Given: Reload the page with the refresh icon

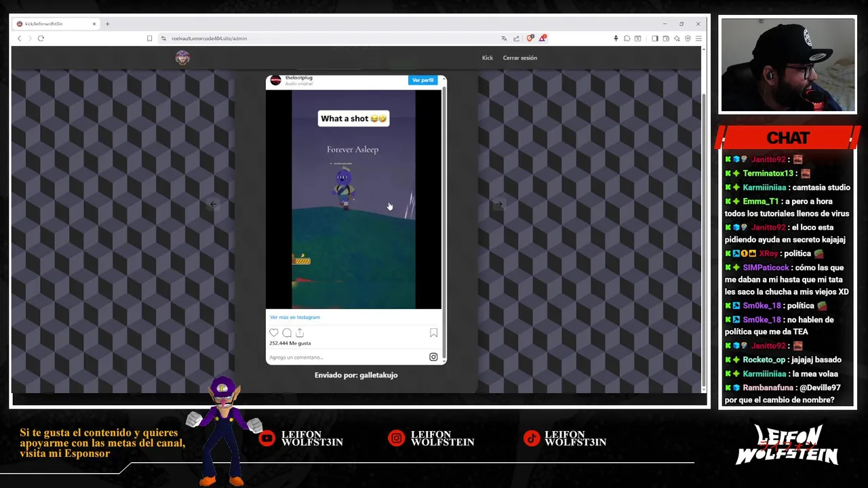Looking at the screenshot, I should pos(41,38).
